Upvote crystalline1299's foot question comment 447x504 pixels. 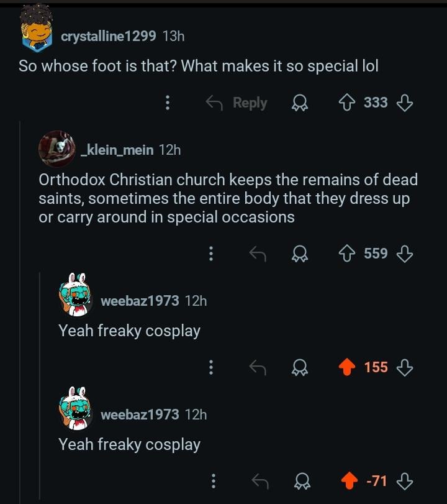pos(346,103)
